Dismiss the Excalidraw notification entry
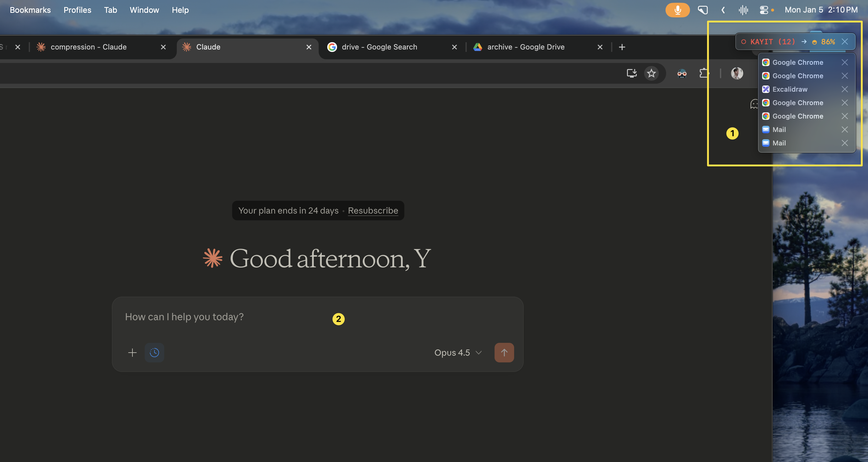This screenshot has width=868, height=462. pyautogui.click(x=844, y=89)
